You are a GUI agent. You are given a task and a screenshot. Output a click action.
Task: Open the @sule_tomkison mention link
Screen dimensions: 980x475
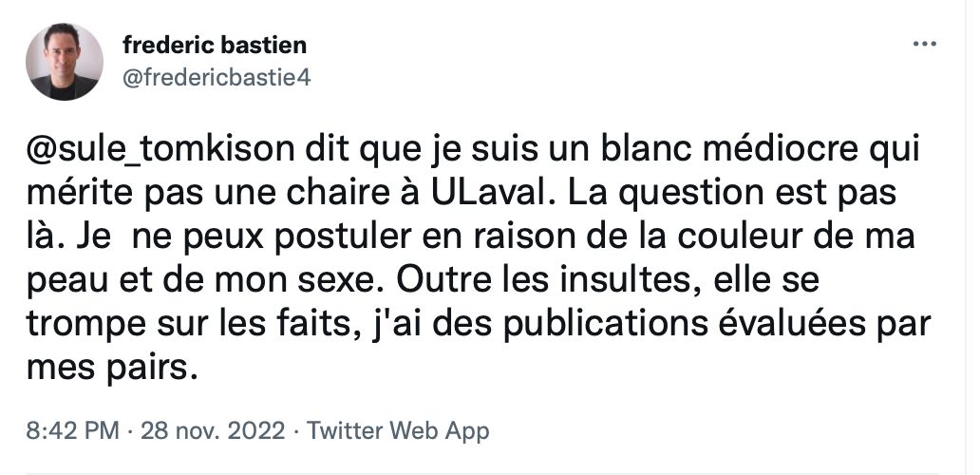click(160, 150)
